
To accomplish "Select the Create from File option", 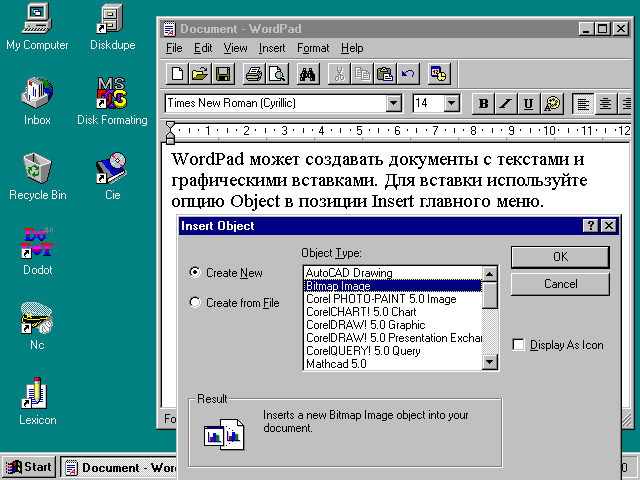I will point(195,303).
